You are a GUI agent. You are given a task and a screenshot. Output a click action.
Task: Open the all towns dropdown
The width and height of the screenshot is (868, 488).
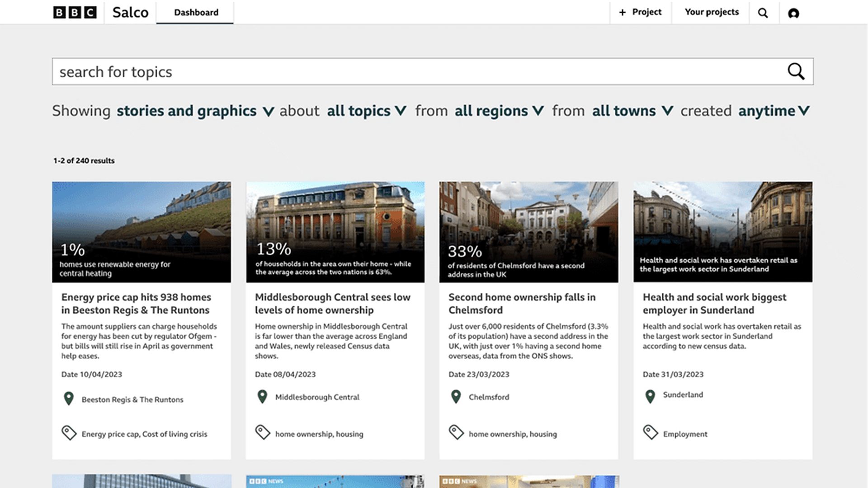click(x=624, y=111)
